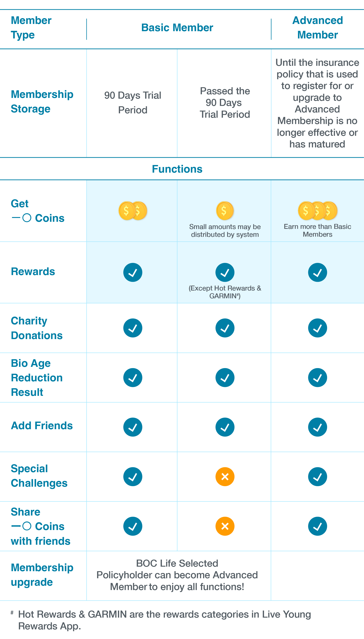364x639 pixels.
Task: Click the orange X for Special Challenges
Action: [225, 477]
